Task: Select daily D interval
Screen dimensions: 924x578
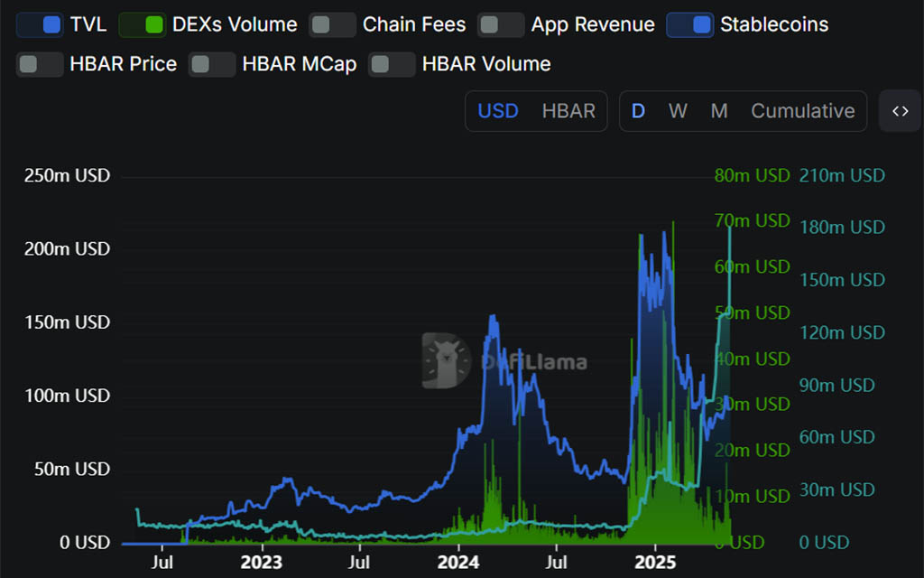Action: (638, 111)
